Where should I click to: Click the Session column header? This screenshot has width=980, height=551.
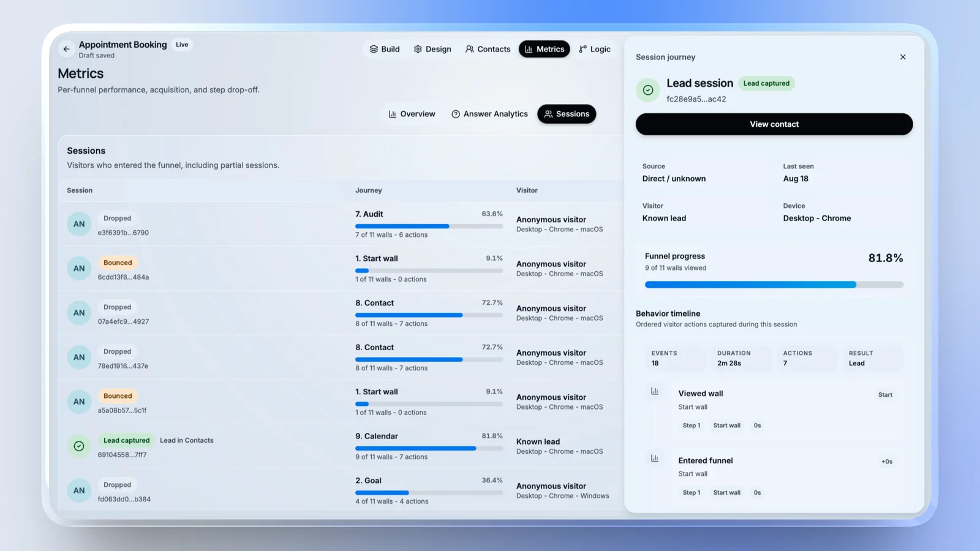(x=80, y=190)
